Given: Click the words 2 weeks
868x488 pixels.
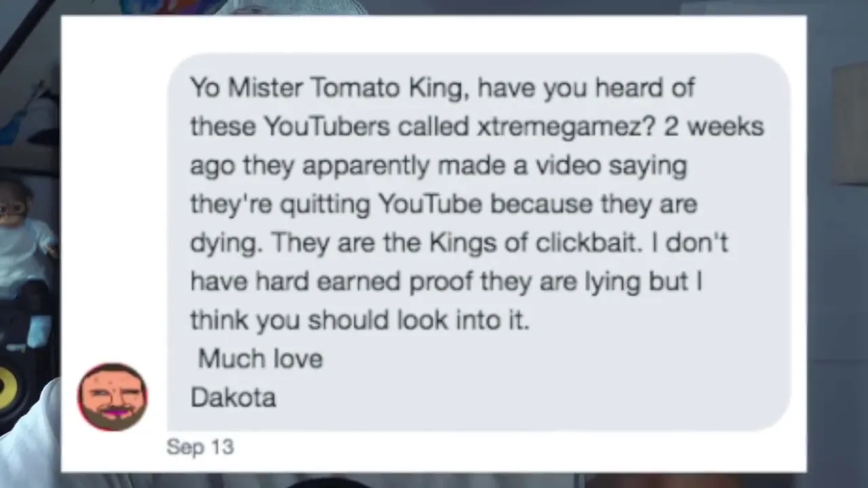Looking at the screenshot, I should click(x=714, y=127).
